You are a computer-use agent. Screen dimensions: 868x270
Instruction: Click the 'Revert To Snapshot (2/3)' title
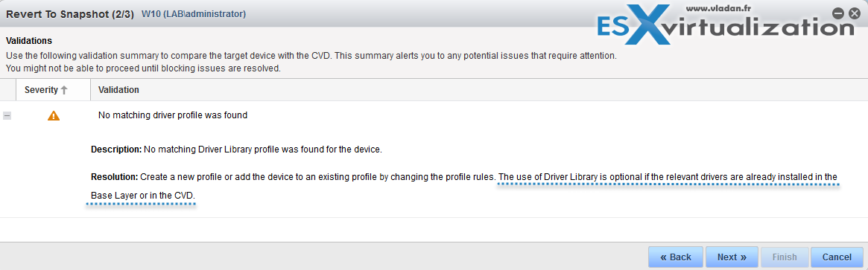70,14
